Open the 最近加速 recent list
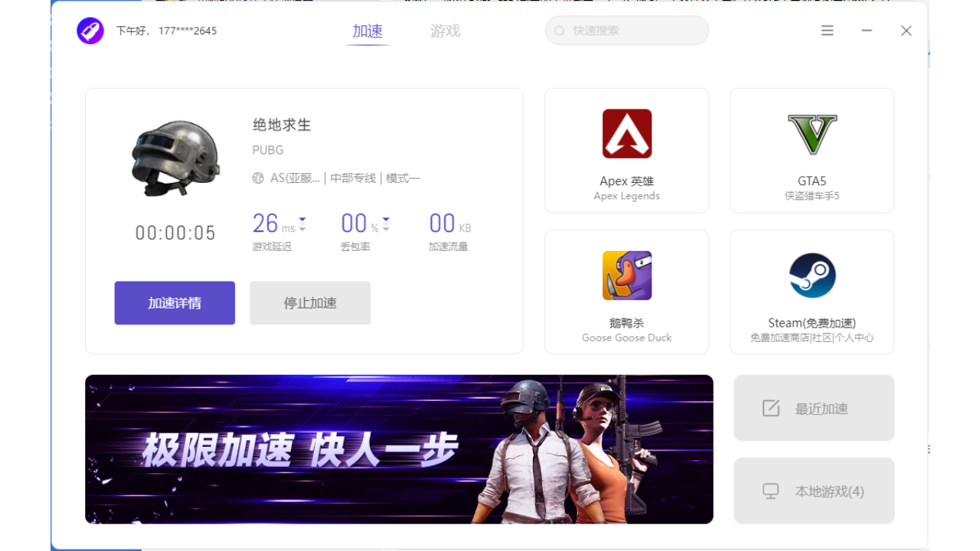The height and width of the screenshot is (551, 980). pyautogui.click(x=814, y=408)
